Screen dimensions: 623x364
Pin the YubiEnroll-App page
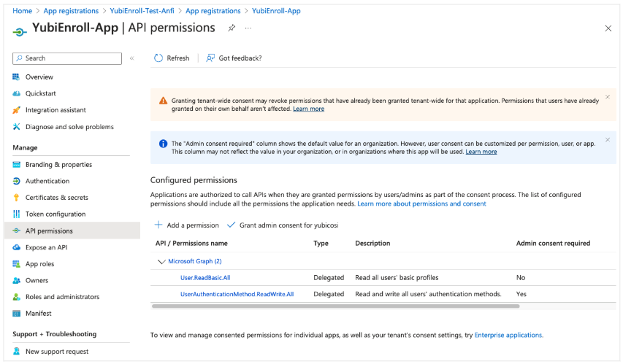pos(232,28)
